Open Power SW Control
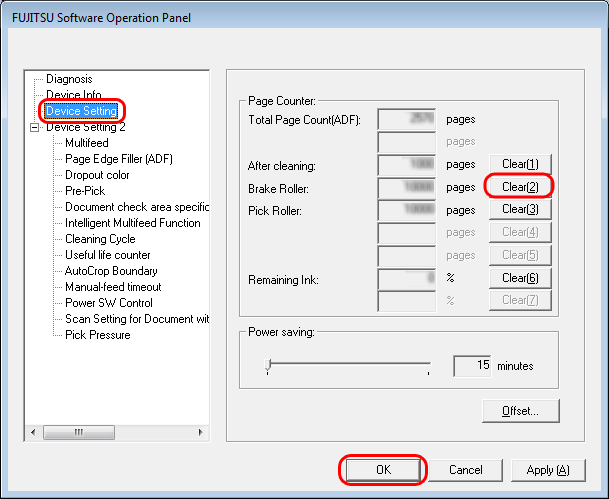This screenshot has width=609, height=499. pyautogui.click(x=109, y=303)
